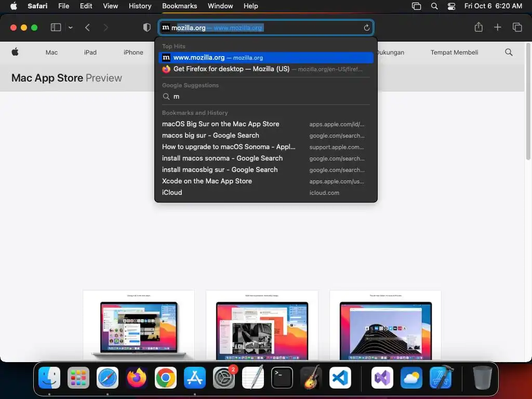532x399 pixels.
Task: Open Mac link in Apple navigation
Action: point(51,52)
